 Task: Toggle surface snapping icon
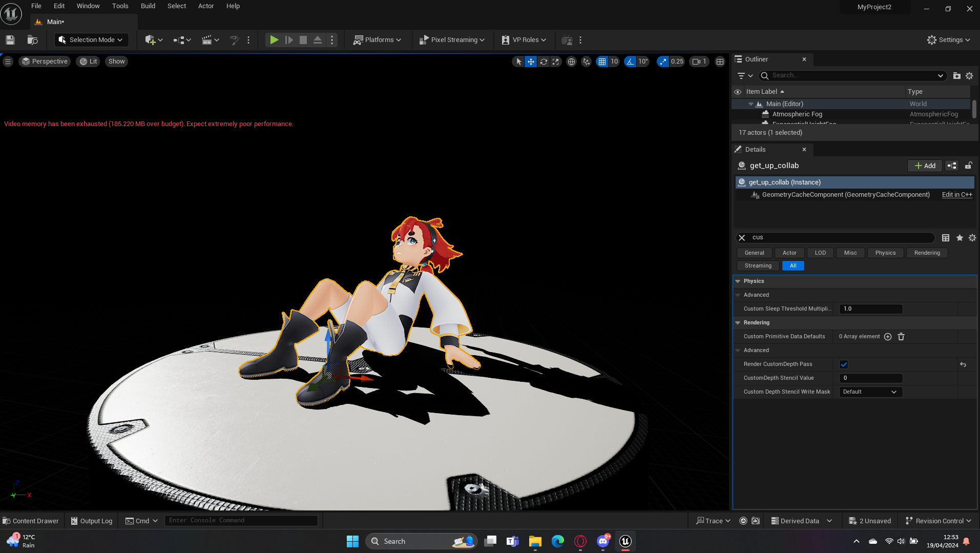(587, 62)
